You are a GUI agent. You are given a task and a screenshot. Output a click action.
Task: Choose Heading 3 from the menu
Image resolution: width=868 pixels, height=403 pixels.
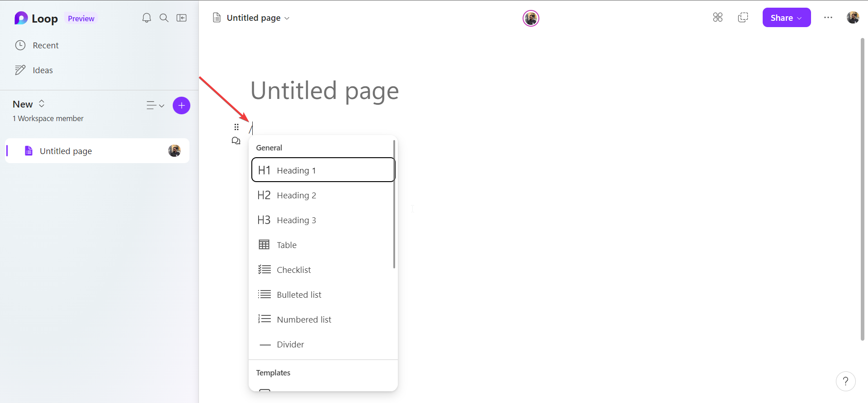323,220
